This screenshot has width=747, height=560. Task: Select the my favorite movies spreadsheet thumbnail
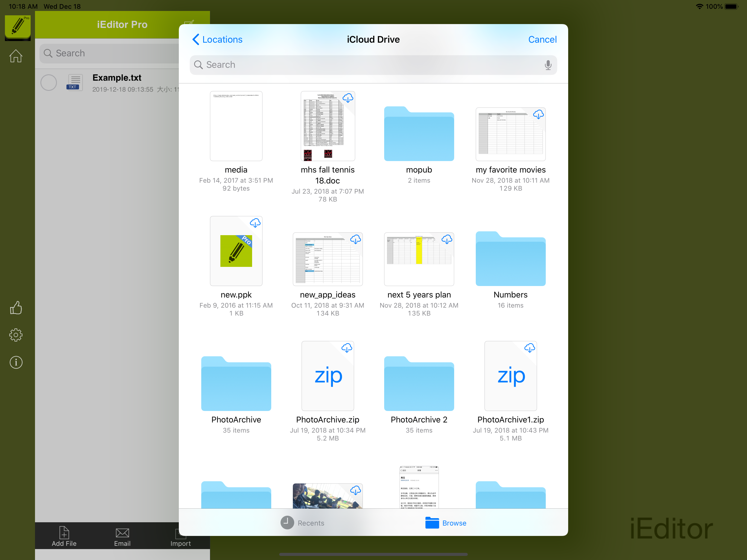(x=510, y=134)
